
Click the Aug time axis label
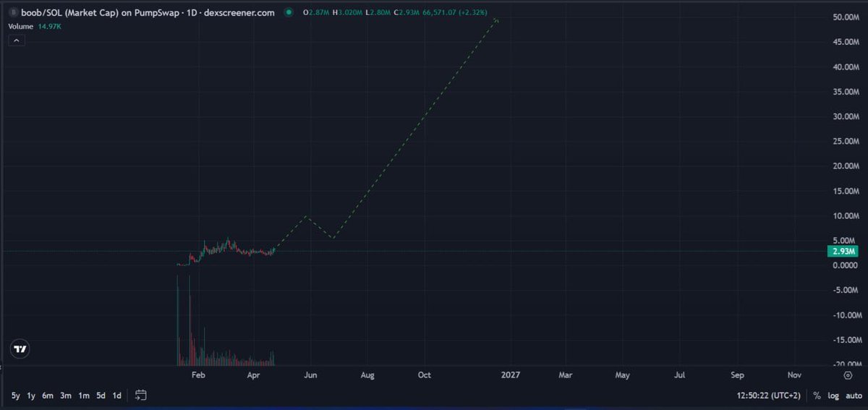coord(367,375)
